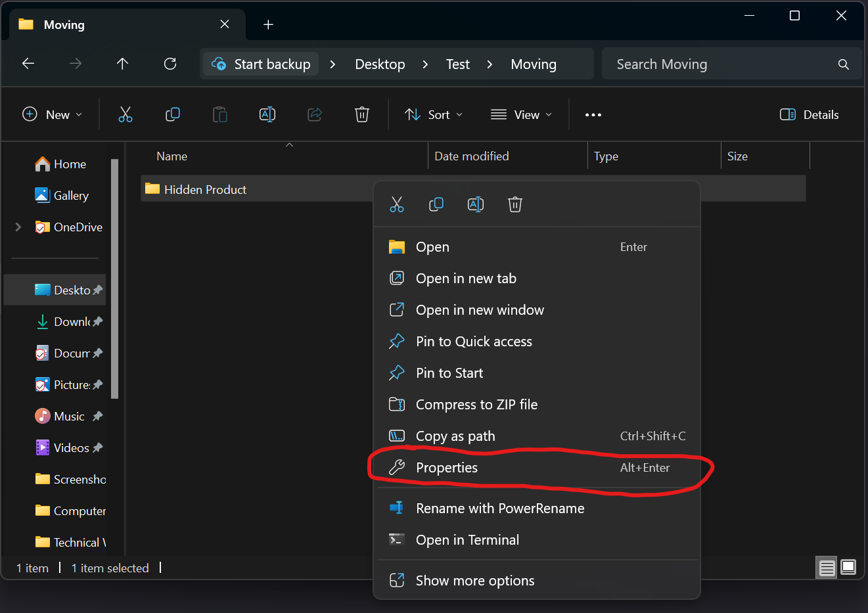
Task: Click the Paste icon in the toolbar
Action: point(220,114)
